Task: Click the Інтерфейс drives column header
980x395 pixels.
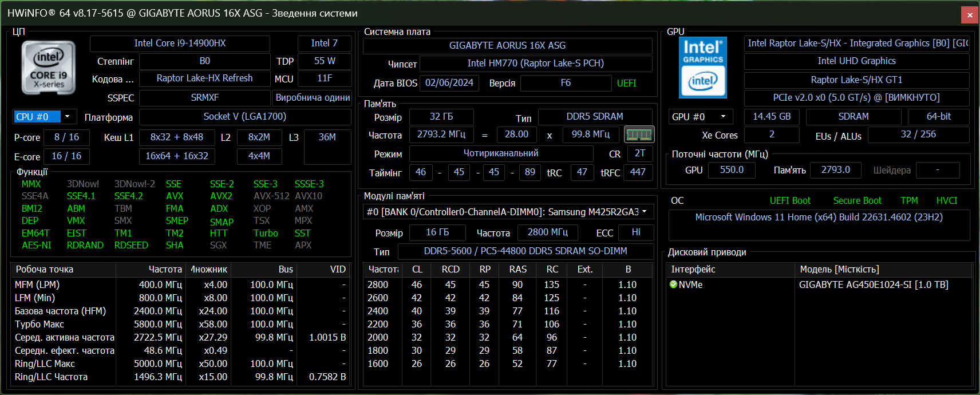Action: 731,270
